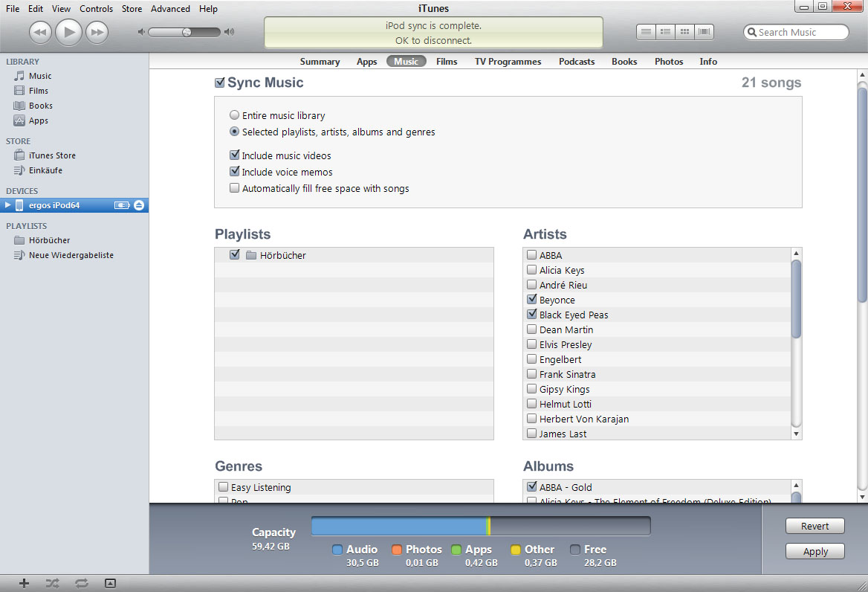Open Films library via filmstrip icon
This screenshot has height=592, width=868.
[x=19, y=91]
